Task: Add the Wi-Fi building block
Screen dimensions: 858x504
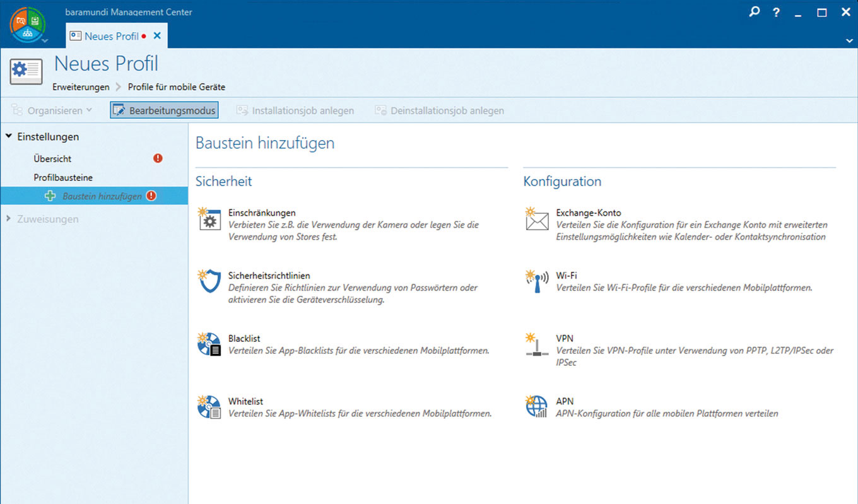Action: [567, 276]
